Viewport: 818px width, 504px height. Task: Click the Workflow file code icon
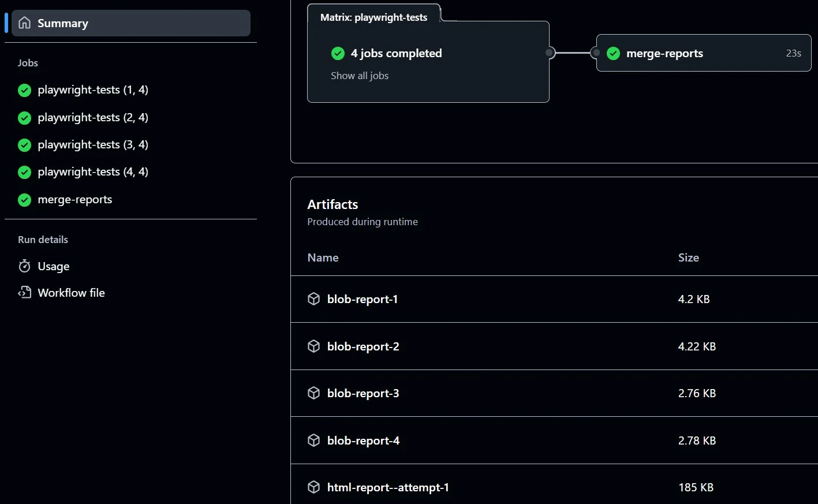click(24, 293)
